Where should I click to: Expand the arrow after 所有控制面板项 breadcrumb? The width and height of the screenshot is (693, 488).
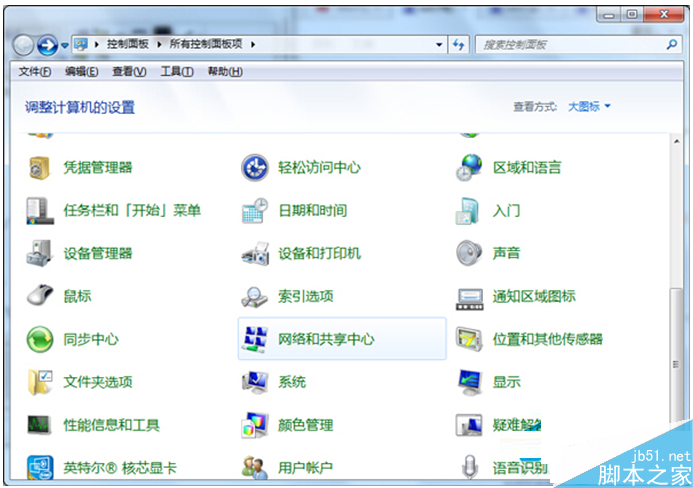pyautogui.click(x=253, y=44)
